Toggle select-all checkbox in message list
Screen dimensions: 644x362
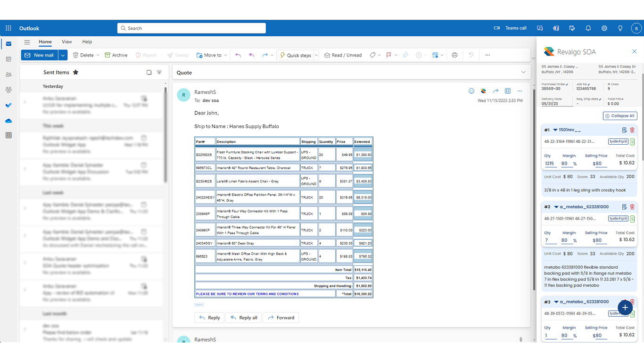pyautogui.click(x=149, y=73)
